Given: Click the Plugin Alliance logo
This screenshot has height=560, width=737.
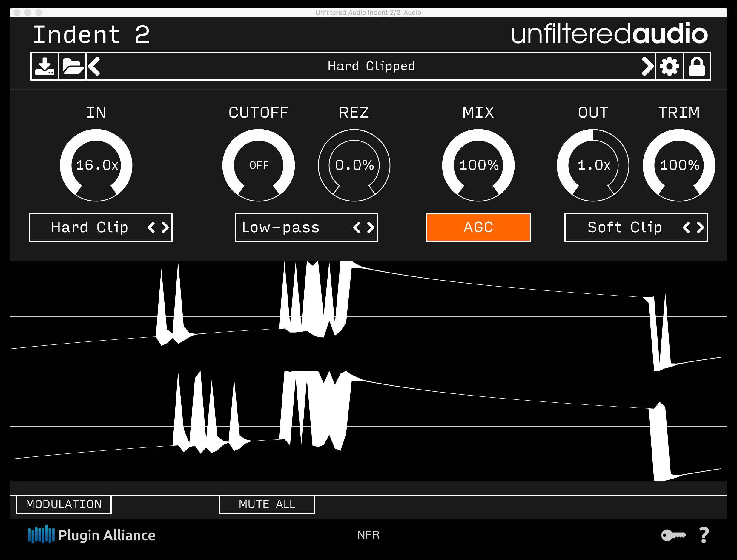Looking at the screenshot, I should (x=92, y=534).
